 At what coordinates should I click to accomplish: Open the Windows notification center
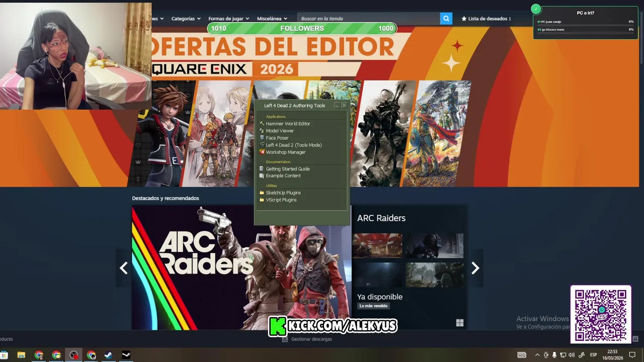(x=632, y=355)
